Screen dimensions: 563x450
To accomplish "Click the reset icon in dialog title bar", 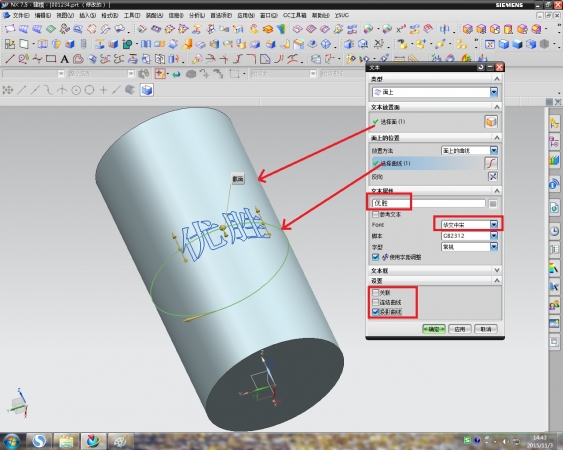I will coord(480,67).
